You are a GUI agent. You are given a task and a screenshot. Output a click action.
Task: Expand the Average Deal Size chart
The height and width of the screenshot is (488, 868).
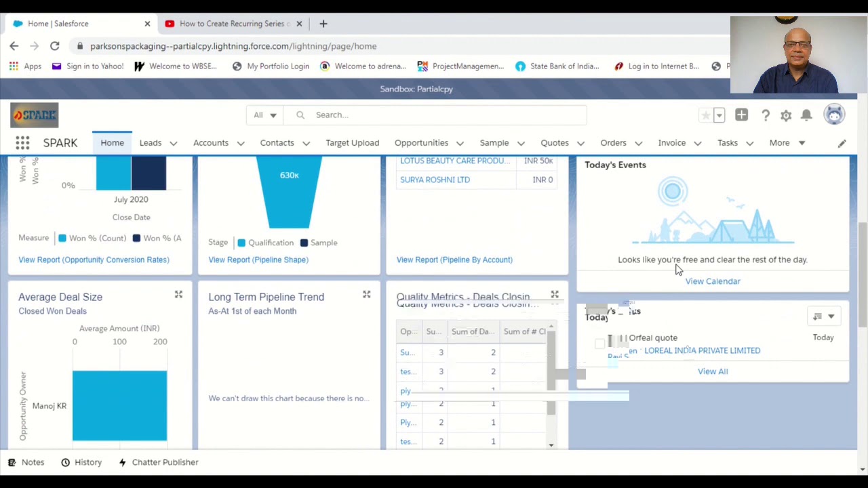pyautogui.click(x=178, y=295)
